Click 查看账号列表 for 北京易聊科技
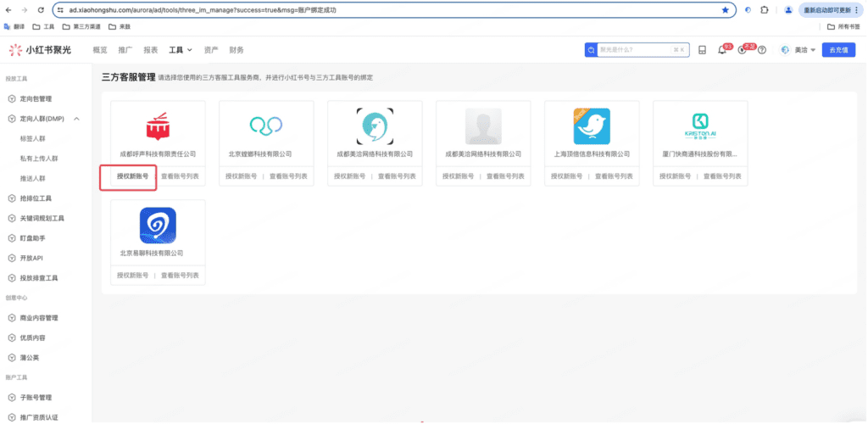Viewport: 868px width, 424px height. pyautogui.click(x=180, y=275)
